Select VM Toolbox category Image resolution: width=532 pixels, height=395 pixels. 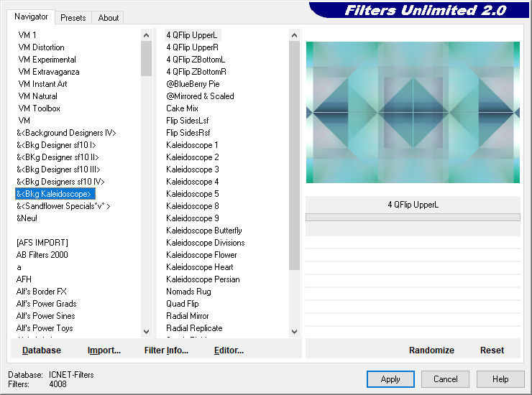click(x=39, y=108)
